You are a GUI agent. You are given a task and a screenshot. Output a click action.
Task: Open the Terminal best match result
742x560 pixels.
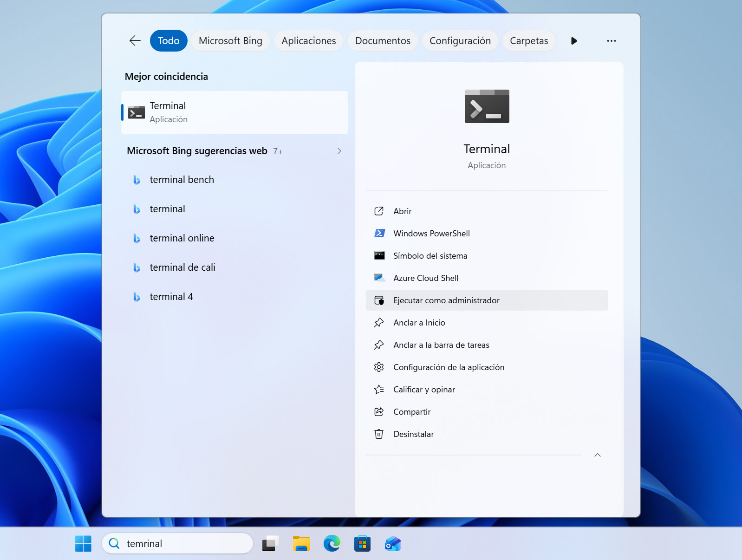coord(234,112)
